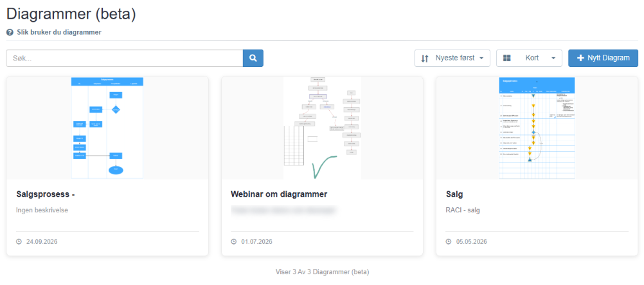
Task: Open the Kort view dropdown
Action: (529, 58)
